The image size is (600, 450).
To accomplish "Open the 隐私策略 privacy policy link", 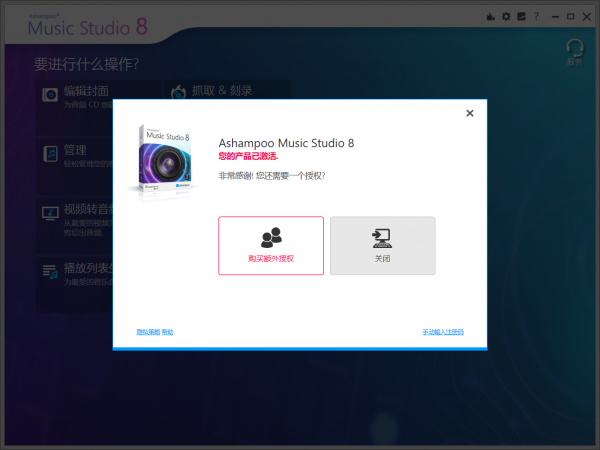I will [148, 332].
